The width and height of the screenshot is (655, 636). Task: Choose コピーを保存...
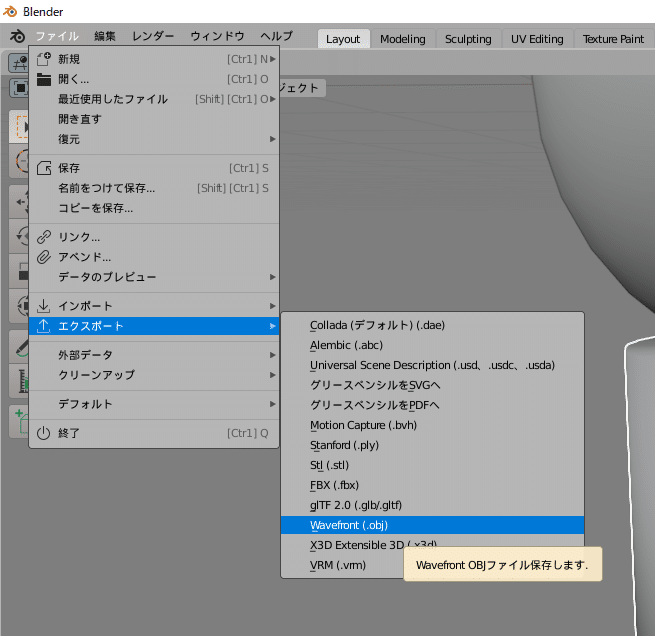point(154,208)
